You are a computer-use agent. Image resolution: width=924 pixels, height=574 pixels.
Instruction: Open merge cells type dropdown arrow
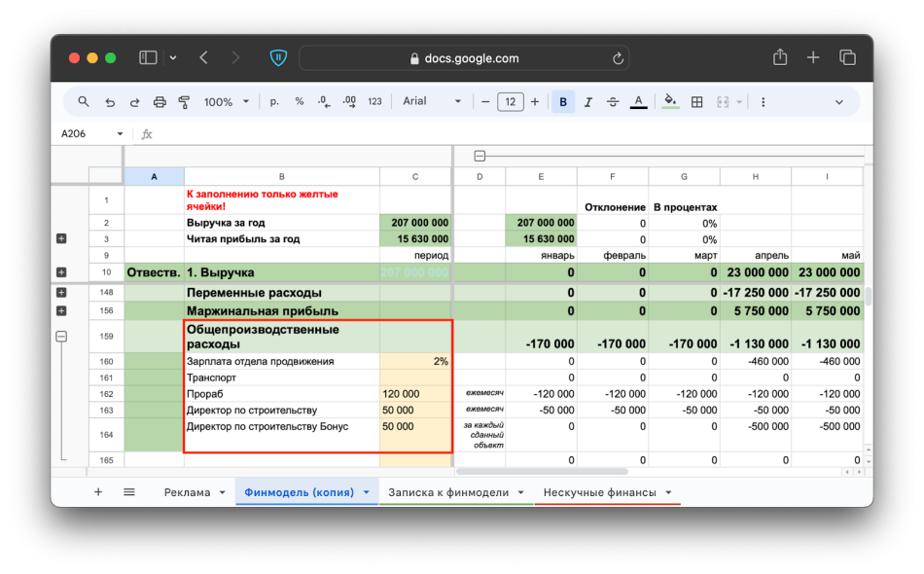pos(739,102)
